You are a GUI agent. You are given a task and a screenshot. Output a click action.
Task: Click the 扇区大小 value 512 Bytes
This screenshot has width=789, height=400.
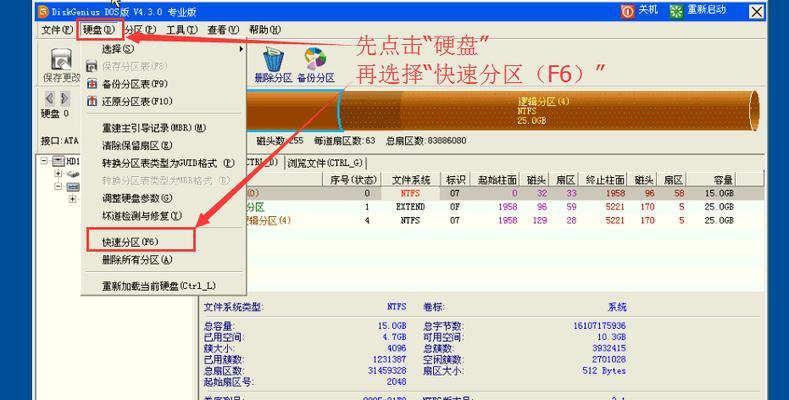(604, 371)
